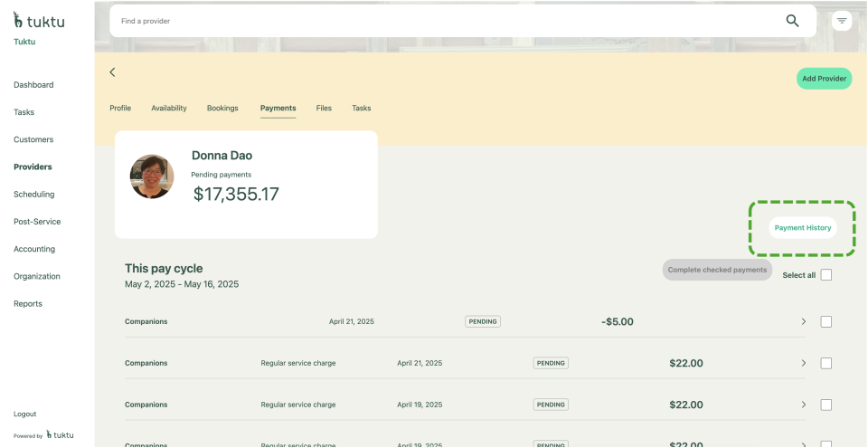Image resolution: width=868 pixels, height=448 pixels.
Task: Tick the checkbox for the -$5.00 payment
Action: pyautogui.click(x=826, y=321)
